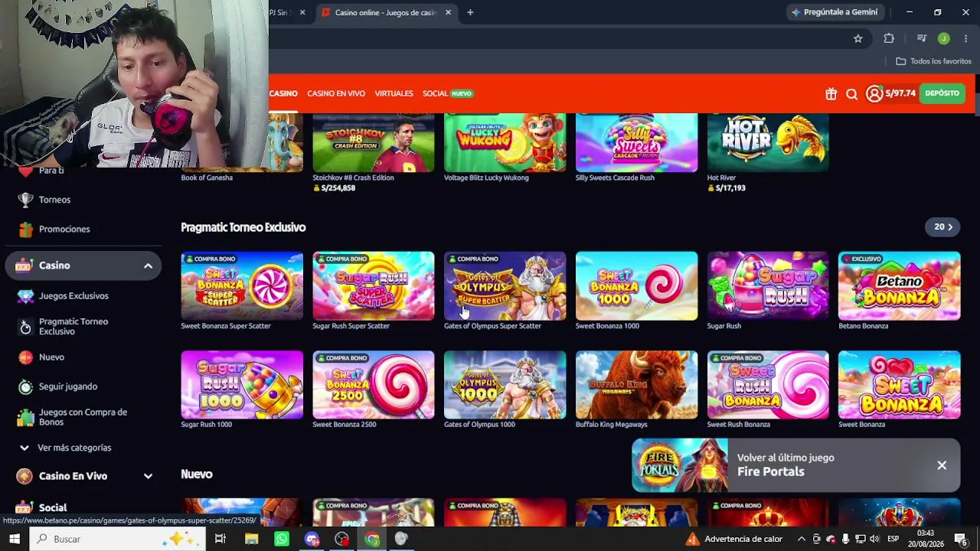The height and width of the screenshot is (551, 980).
Task: Show hidden system tray icons
Action: coord(802,539)
